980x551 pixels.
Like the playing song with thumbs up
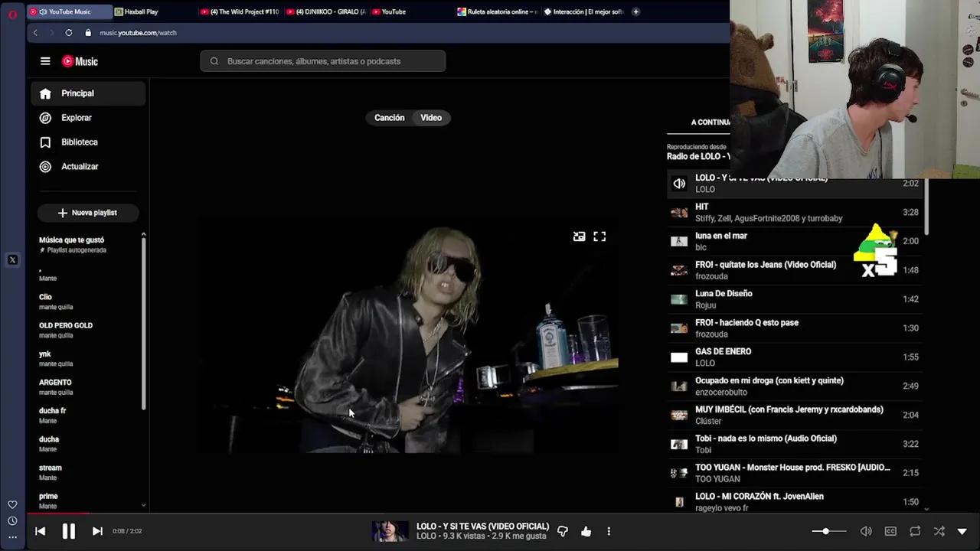586,531
